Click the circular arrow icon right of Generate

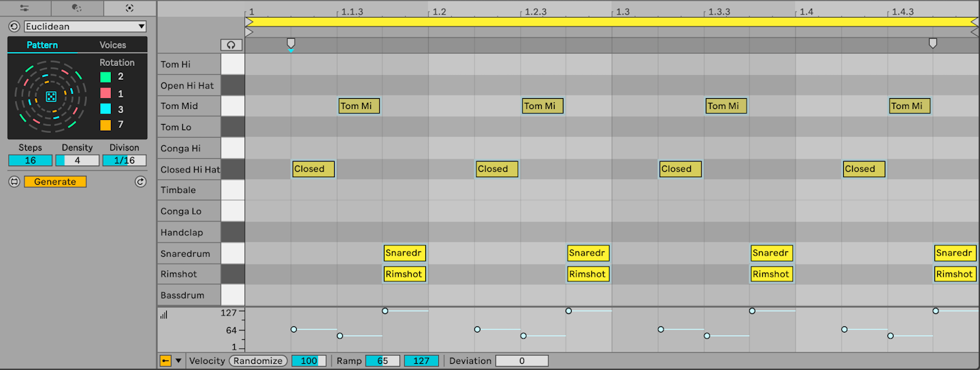pyautogui.click(x=140, y=182)
